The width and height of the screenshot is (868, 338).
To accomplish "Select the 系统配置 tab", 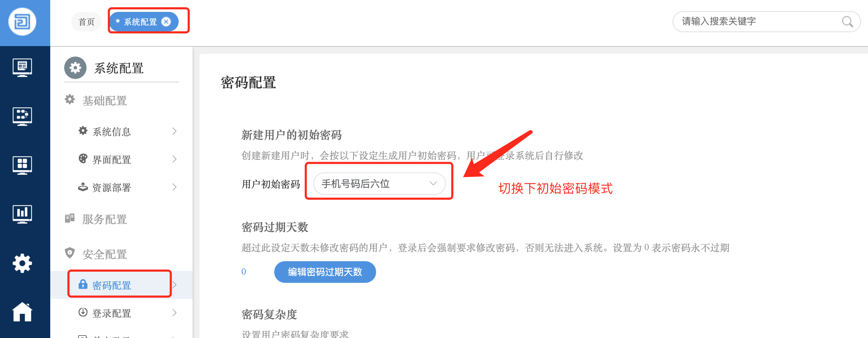I will pos(141,22).
